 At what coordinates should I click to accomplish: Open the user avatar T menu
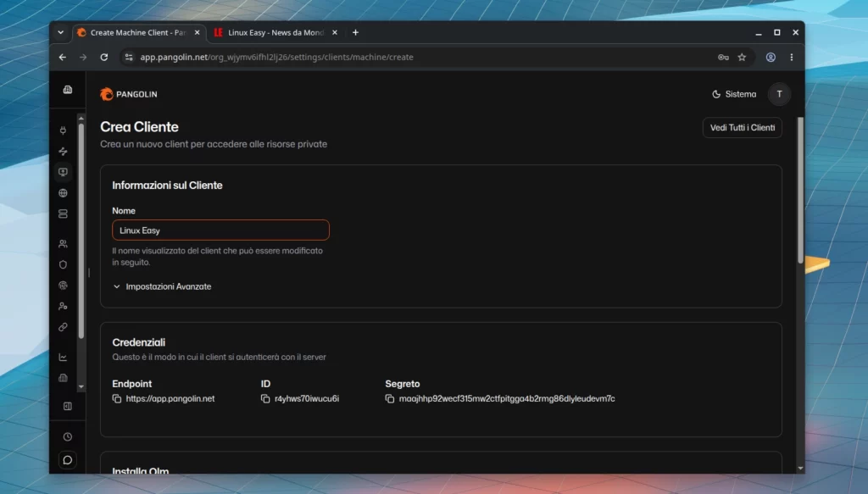(x=779, y=94)
